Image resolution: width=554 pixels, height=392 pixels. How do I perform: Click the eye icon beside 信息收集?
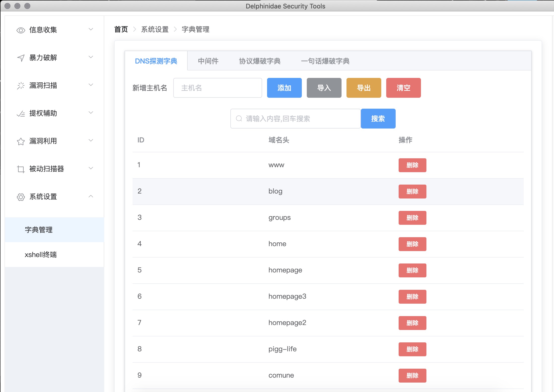(21, 30)
